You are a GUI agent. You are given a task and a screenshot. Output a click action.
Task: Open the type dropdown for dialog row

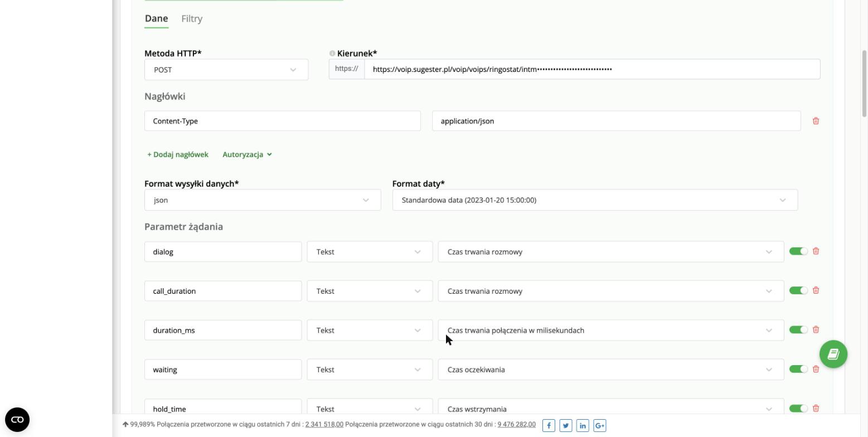click(370, 252)
